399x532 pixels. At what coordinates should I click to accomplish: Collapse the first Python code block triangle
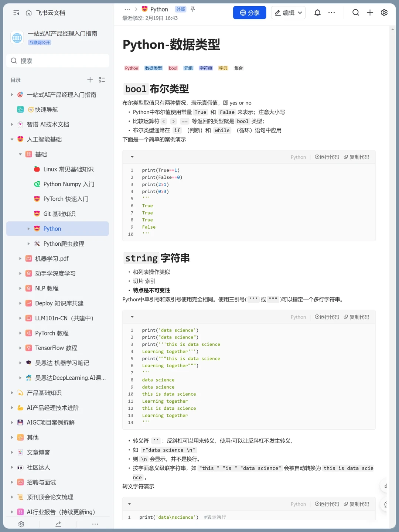tap(132, 157)
